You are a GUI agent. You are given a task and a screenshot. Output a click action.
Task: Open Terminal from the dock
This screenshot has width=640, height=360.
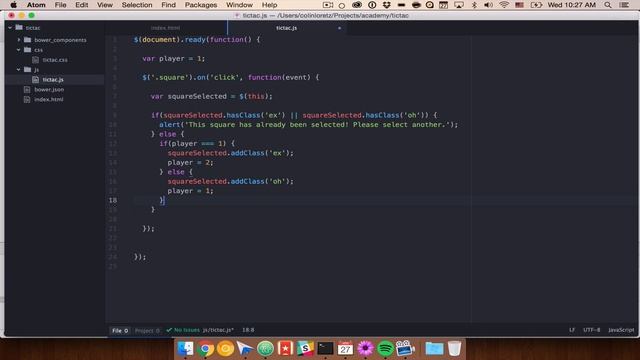click(325, 349)
